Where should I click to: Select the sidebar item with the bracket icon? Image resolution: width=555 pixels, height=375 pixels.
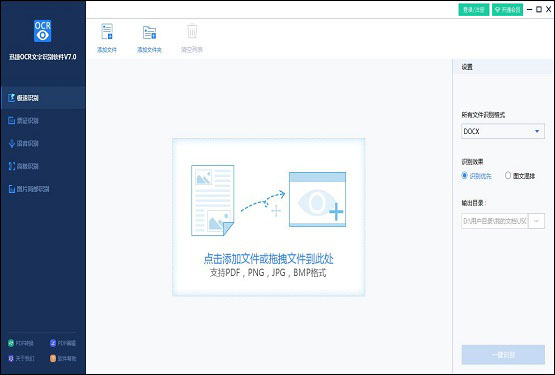coord(43,166)
